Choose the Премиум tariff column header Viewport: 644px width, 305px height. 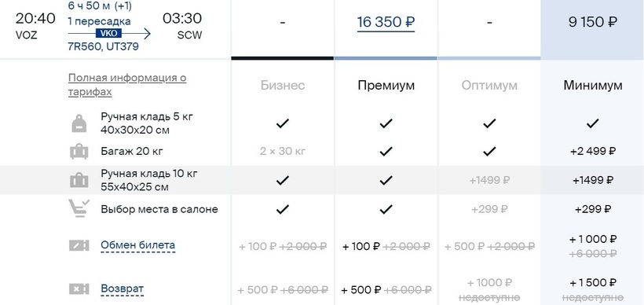tap(386, 86)
